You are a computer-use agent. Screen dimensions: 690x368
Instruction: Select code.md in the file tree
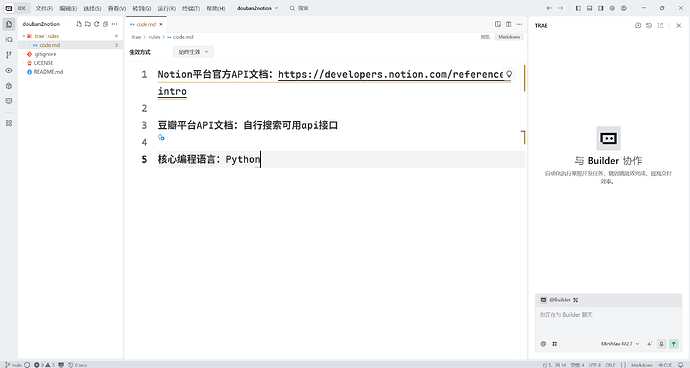coord(49,45)
